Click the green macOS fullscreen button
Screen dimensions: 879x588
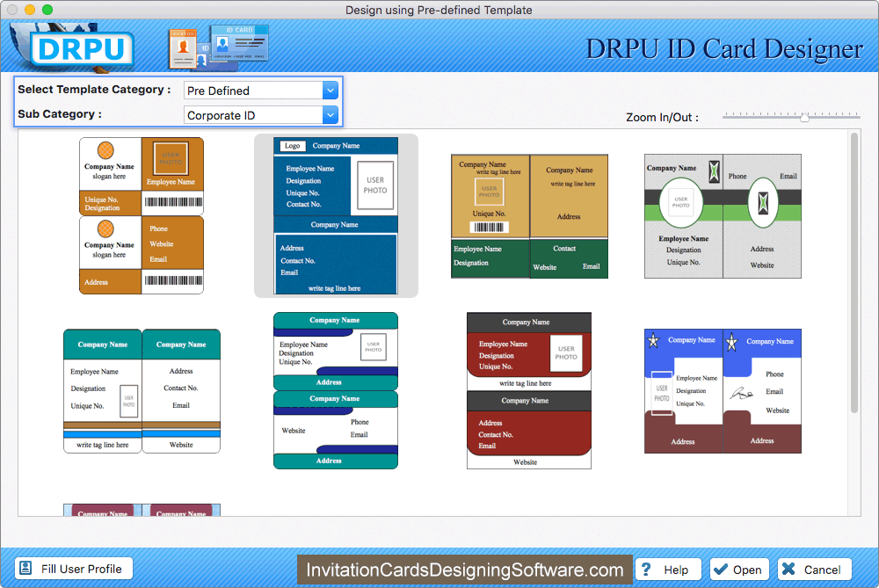tap(47, 10)
